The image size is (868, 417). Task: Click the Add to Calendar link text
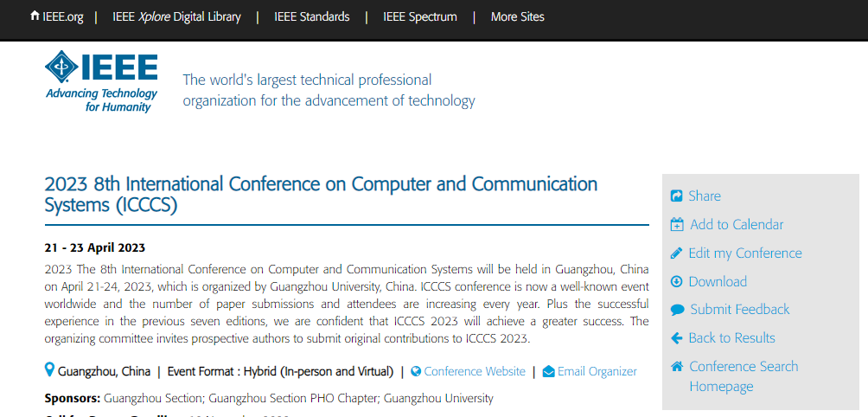pyautogui.click(x=737, y=224)
